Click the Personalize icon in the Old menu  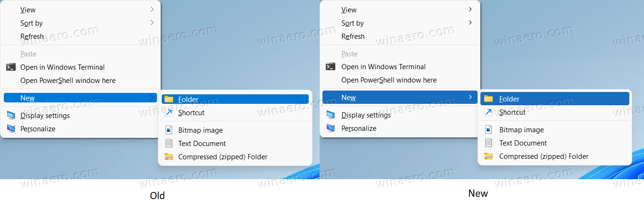coord(11,129)
